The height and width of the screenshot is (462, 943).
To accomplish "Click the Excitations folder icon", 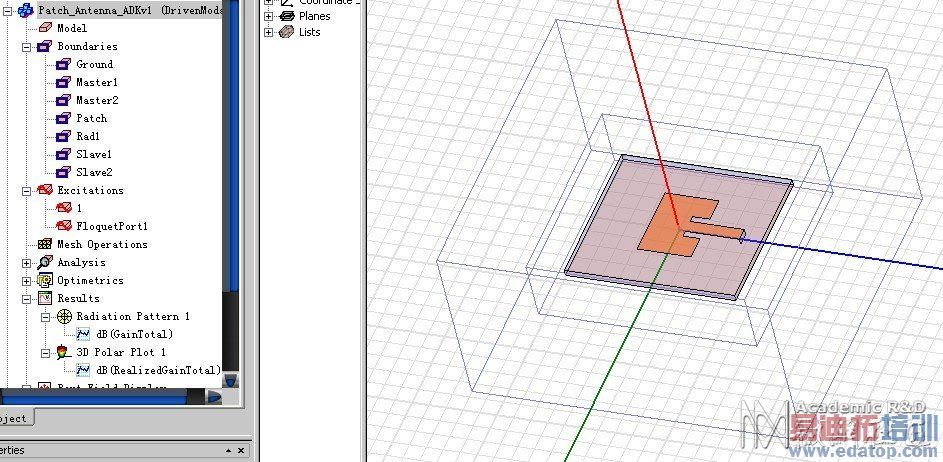I will click(x=45, y=190).
